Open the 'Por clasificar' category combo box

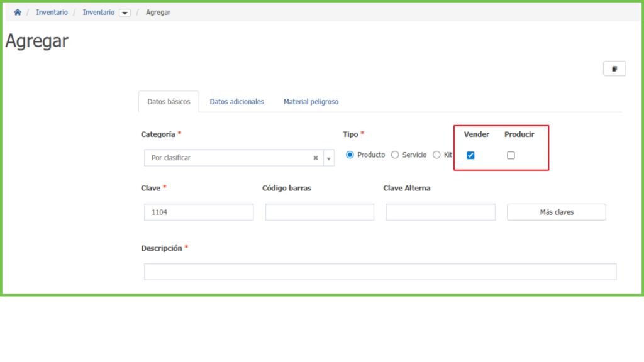230,158
